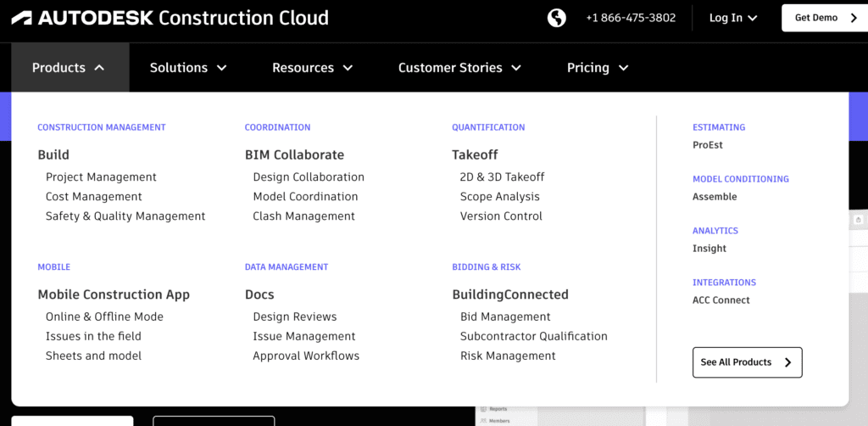The image size is (868, 426).
Task: Open the Build product link
Action: tap(53, 155)
